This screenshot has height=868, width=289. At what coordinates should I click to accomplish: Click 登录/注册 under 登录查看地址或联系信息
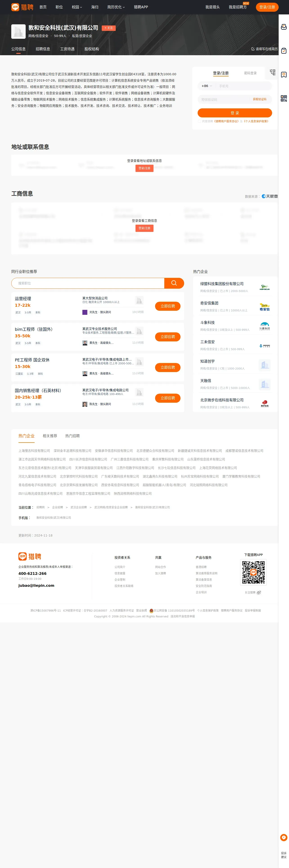pos(144,168)
